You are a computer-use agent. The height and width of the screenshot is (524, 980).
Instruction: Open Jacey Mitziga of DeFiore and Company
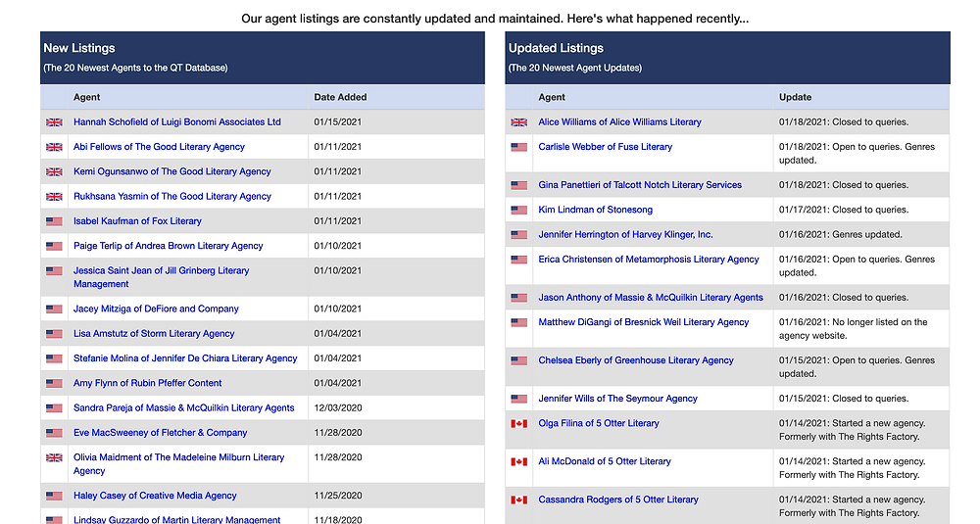[156, 309]
